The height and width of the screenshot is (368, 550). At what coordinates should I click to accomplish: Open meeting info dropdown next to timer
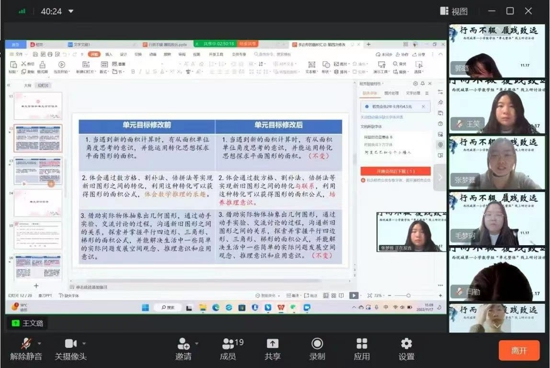pyautogui.click(x=71, y=11)
